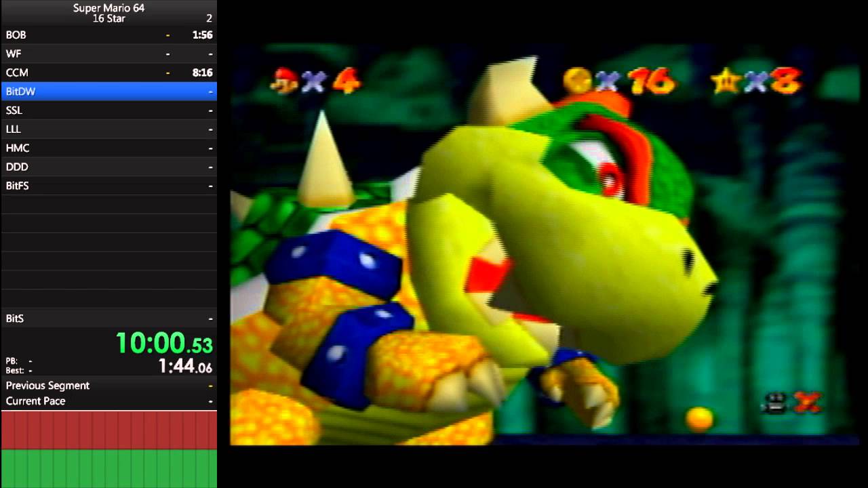This screenshot has height=488, width=868.
Task: Click the red area of the graph
Action: point(108,430)
